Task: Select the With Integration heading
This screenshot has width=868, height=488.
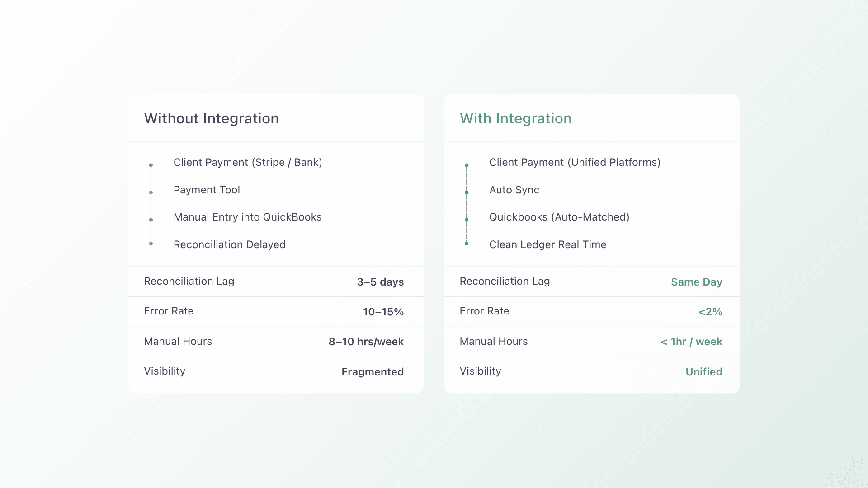Action: pyautogui.click(x=515, y=118)
